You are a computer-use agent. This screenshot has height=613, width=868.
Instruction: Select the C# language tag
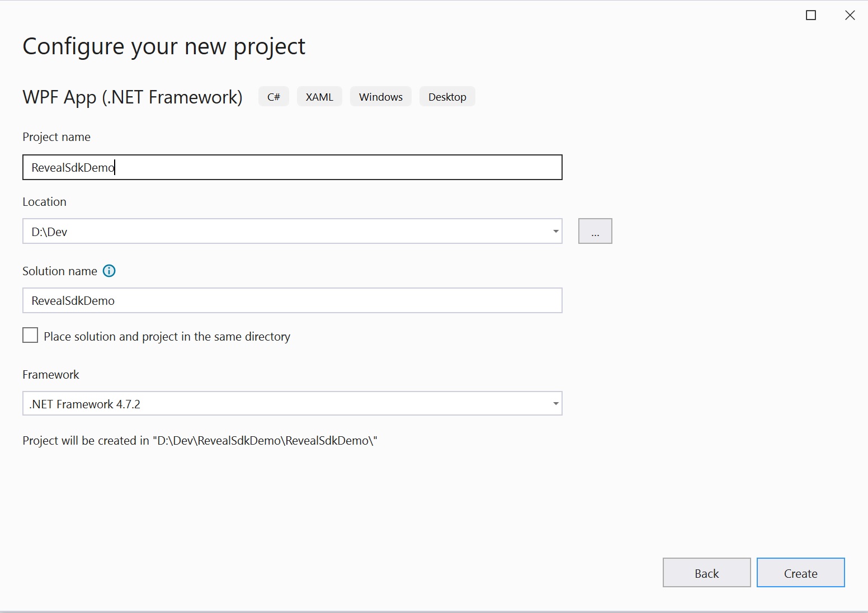coord(273,97)
